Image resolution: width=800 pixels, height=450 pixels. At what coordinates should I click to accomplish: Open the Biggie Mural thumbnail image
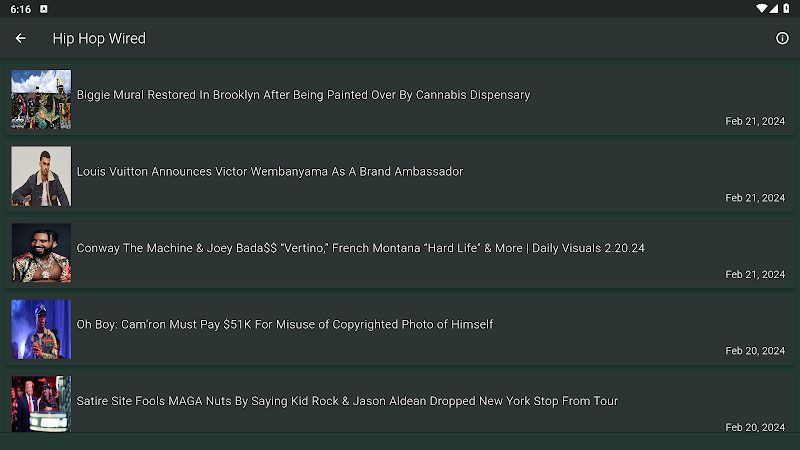click(x=41, y=99)
